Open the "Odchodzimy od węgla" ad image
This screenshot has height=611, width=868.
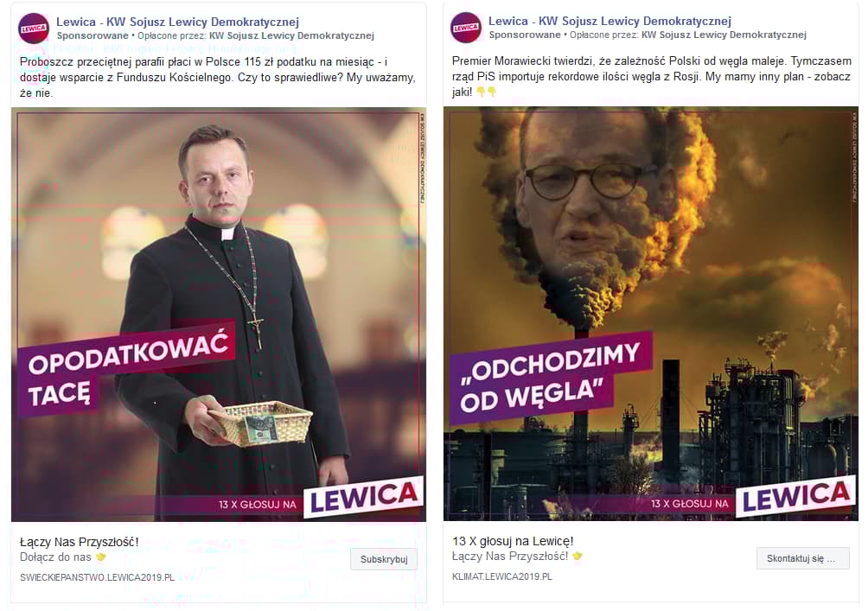pyautogui.click(x=651, y=314)
